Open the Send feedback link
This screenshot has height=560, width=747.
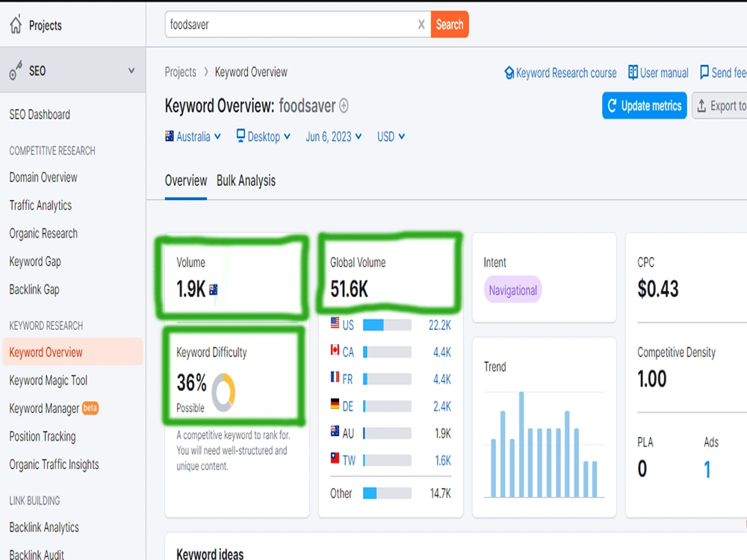(x=723, y=73)
